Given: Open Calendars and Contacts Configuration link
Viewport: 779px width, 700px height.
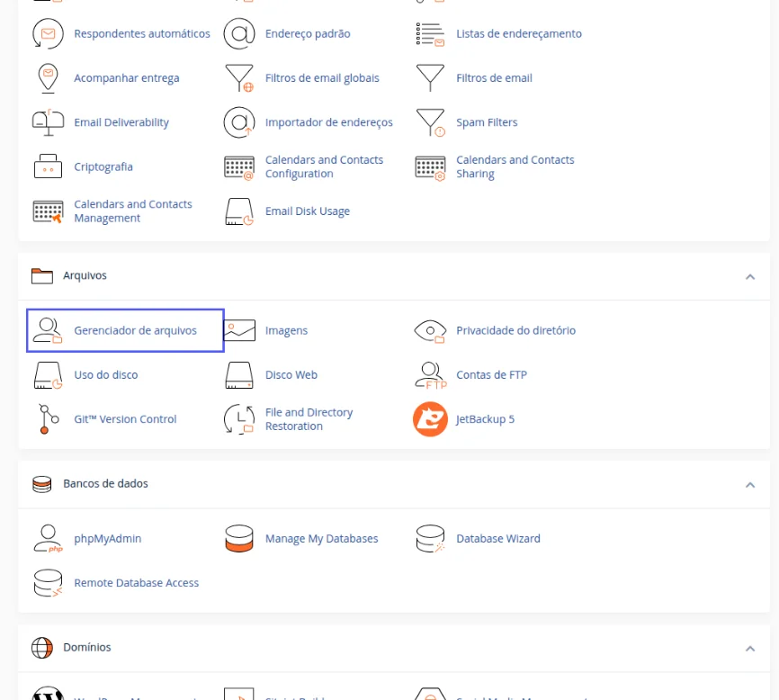Looking at the screenshot, I should (324, 167).
